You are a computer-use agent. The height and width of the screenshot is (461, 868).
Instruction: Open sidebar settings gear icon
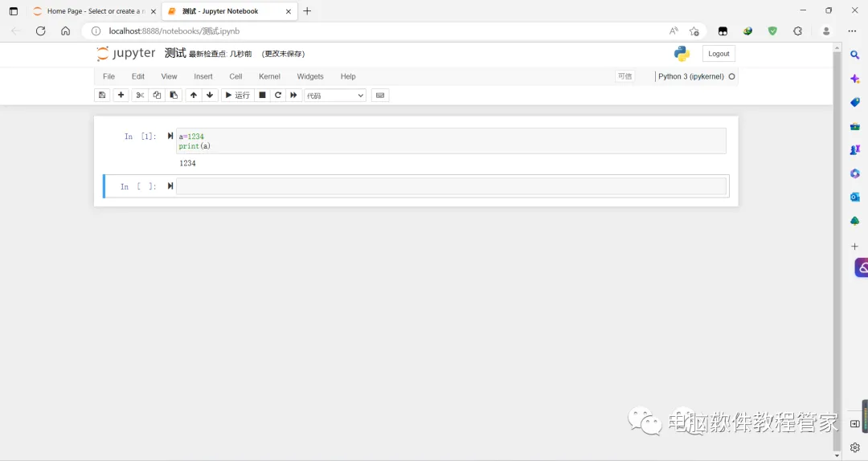[x=854, y=447]
